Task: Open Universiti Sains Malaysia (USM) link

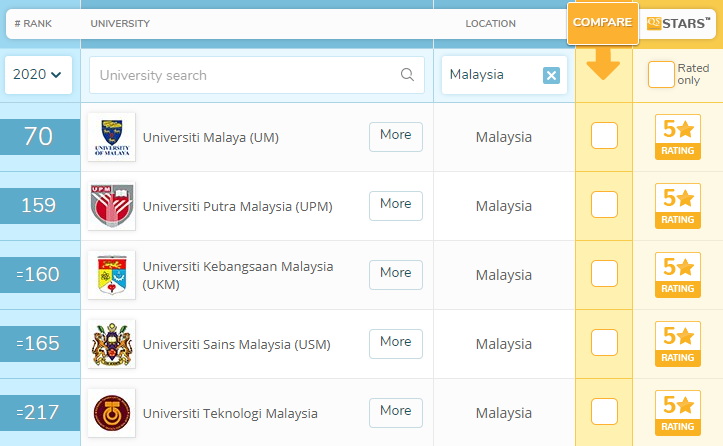Action: pyautogui.click(x=237, y=345)
